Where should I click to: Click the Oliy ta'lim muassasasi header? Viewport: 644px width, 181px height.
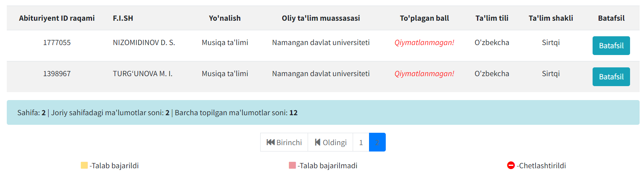pyautogui.click(x=321, y=18)
